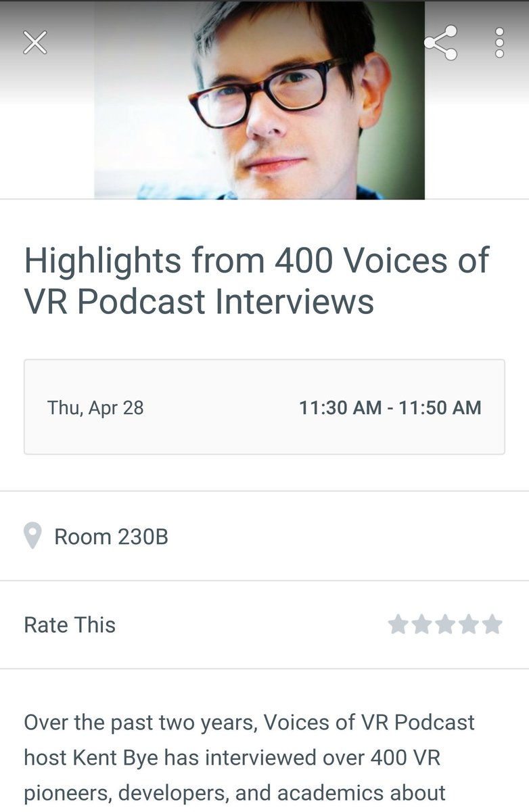Close the session details with the X icon
Viewport: 529px width, 812px height.
tap(35, 43)
